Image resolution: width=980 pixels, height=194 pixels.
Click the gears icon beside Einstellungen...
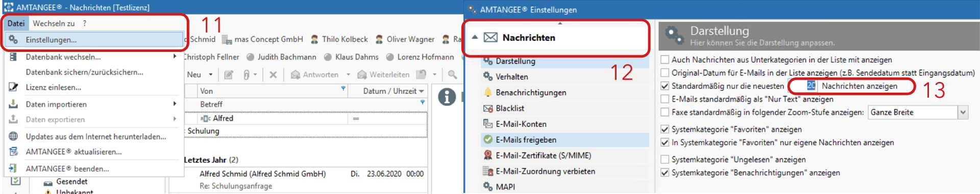[x=13, y=39]
